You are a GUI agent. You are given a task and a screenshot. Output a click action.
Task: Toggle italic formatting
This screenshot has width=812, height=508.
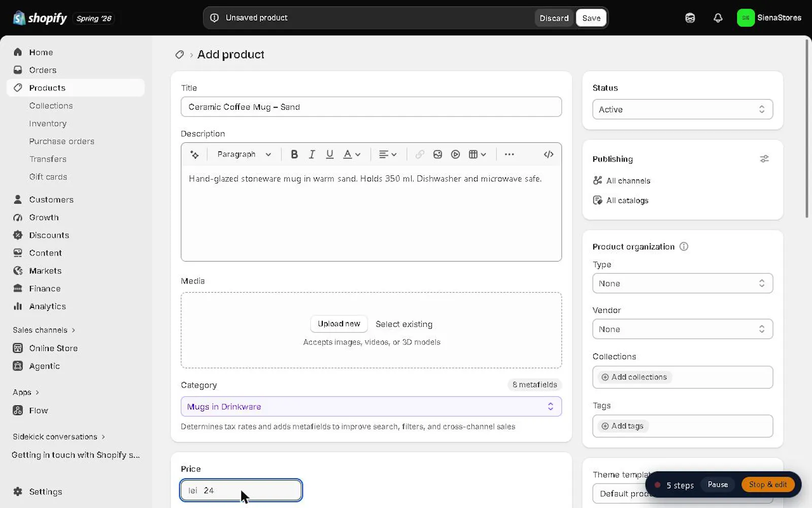click(x=312, y=154)
